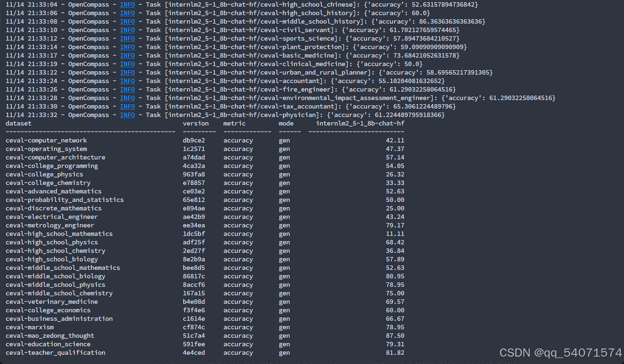
Task: Click the accuracy value 11.11 for high_school_mathematics
Action: [395, 234]
